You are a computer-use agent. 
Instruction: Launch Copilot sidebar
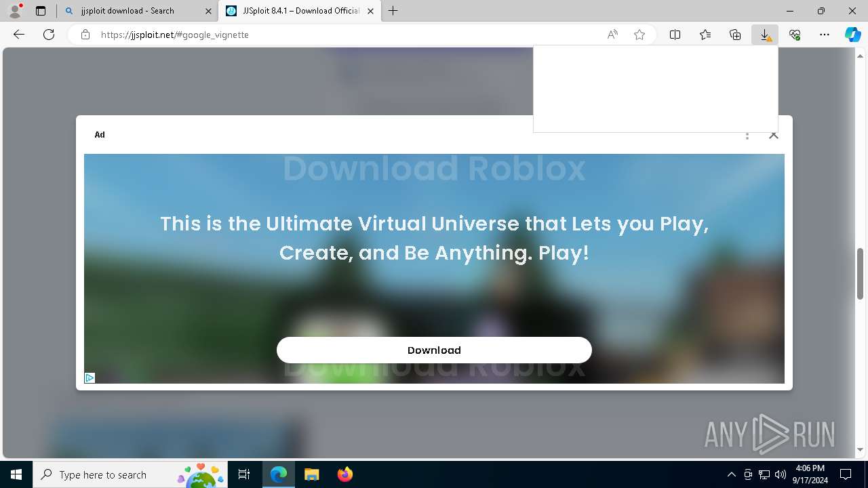[852, 35]
